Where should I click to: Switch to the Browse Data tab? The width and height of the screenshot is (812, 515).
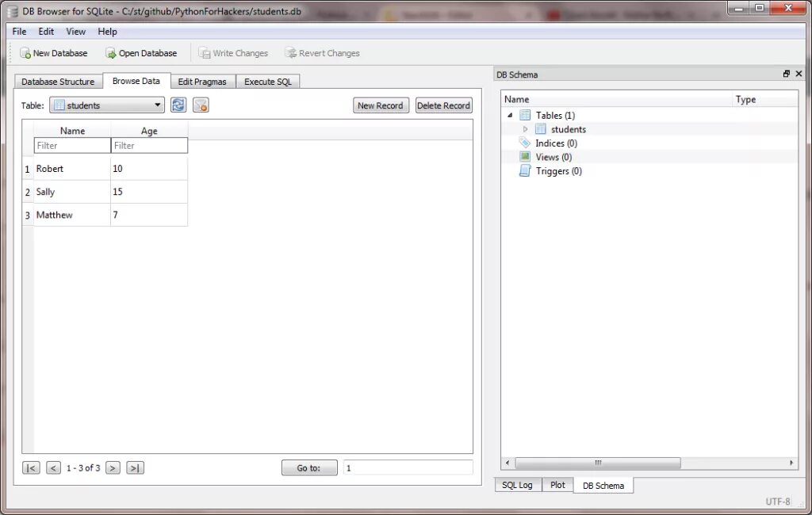pyautogui.click(x=136, y=81)
